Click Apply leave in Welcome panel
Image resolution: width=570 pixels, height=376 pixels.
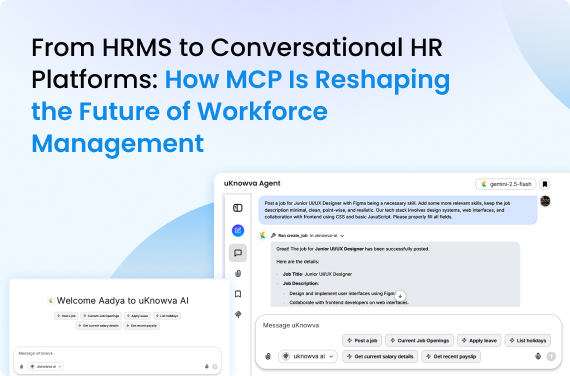click(137, 316)
